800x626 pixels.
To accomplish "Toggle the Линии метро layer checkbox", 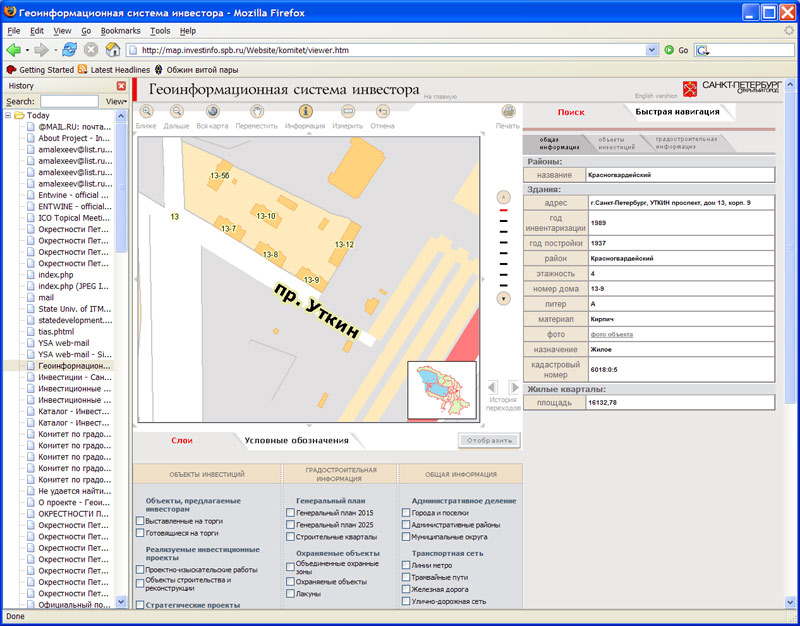I will coord(406,565).
